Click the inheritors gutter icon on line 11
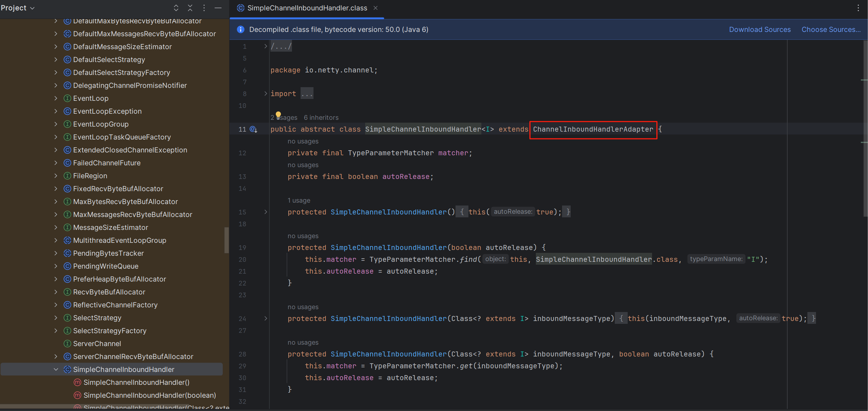 pyautogui.click(x=253, y=129)
